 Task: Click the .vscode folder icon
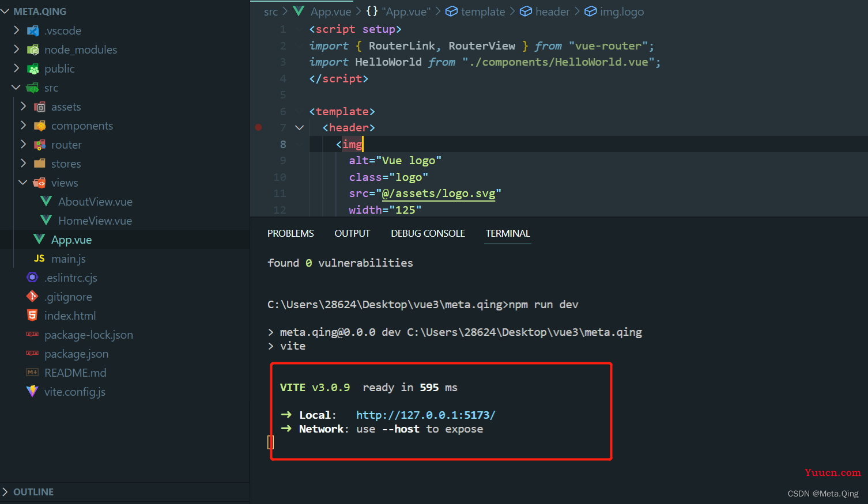click(x=33, y=31)
